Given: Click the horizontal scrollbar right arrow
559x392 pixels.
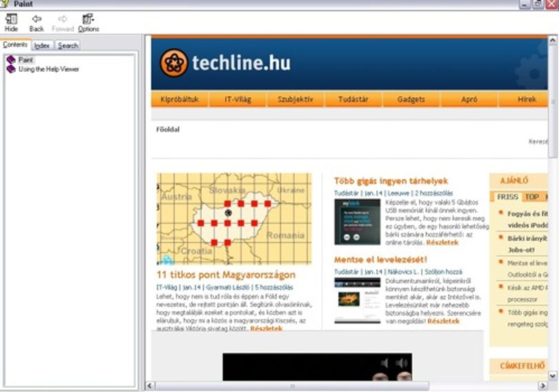Looking at the screenshot, I should pos(542,386).
